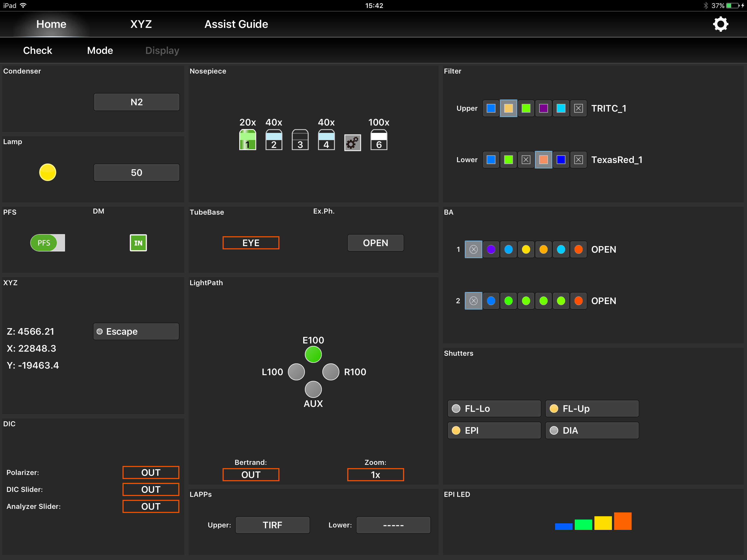Toggle Polarizer OUT state
The height and width of the screenshot is (560, 747).
click(151, 472)
